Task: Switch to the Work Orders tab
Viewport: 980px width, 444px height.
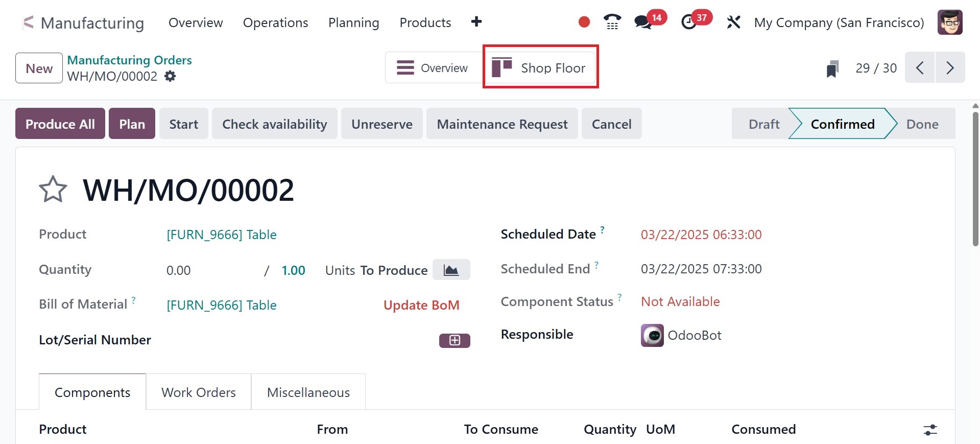Action: click(x=199, y=392)
